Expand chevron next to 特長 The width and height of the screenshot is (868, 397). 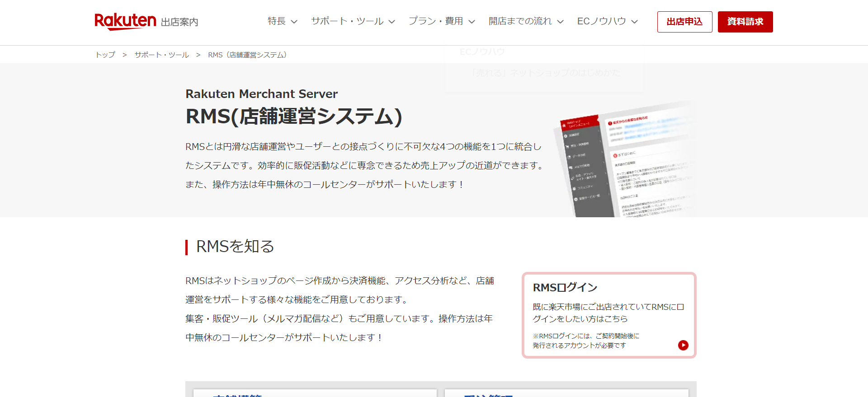click(x=294, y=22)
